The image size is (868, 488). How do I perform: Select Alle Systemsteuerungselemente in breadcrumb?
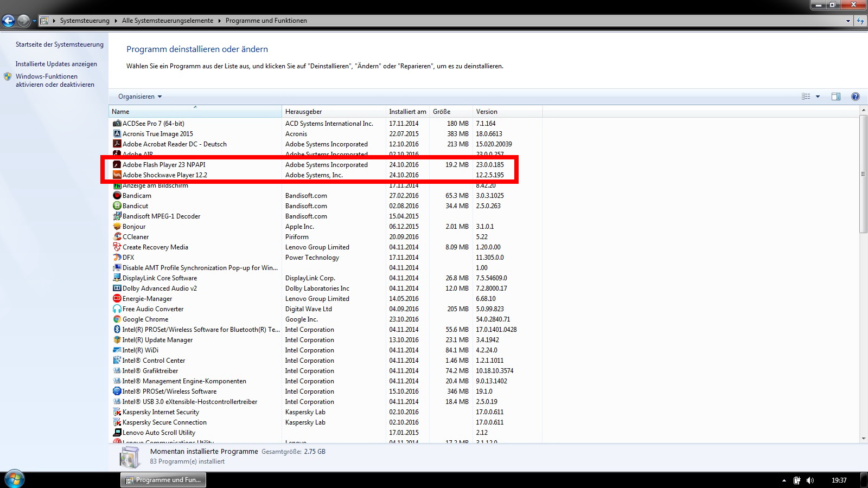(x=167, y=21)
